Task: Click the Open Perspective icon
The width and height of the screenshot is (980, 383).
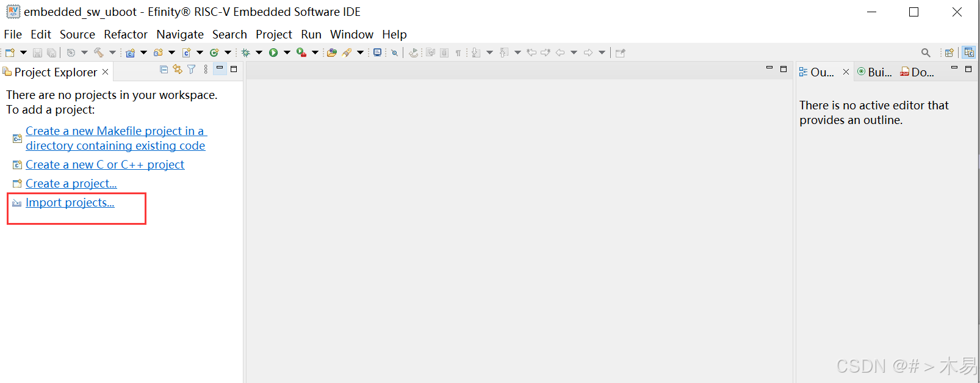Action: pos(949,53)
